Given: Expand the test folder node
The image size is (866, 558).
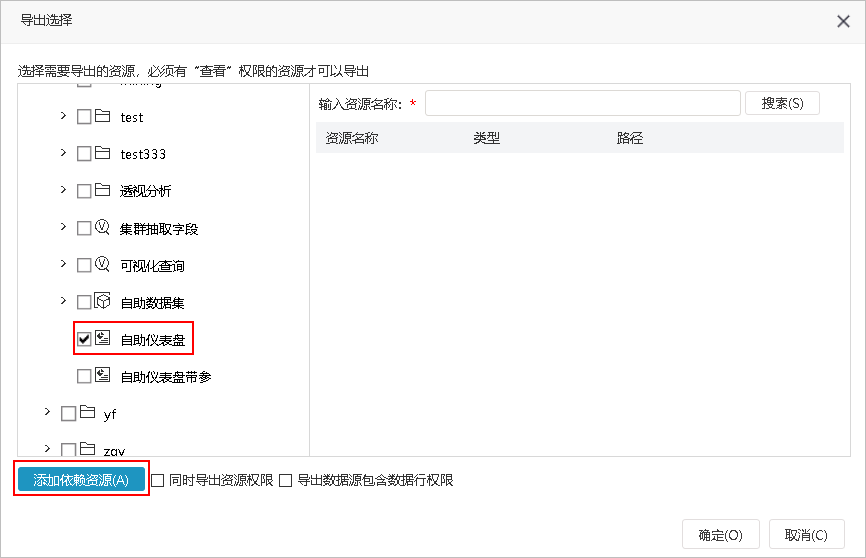Looking at the screenshot, I should (63, 115).
